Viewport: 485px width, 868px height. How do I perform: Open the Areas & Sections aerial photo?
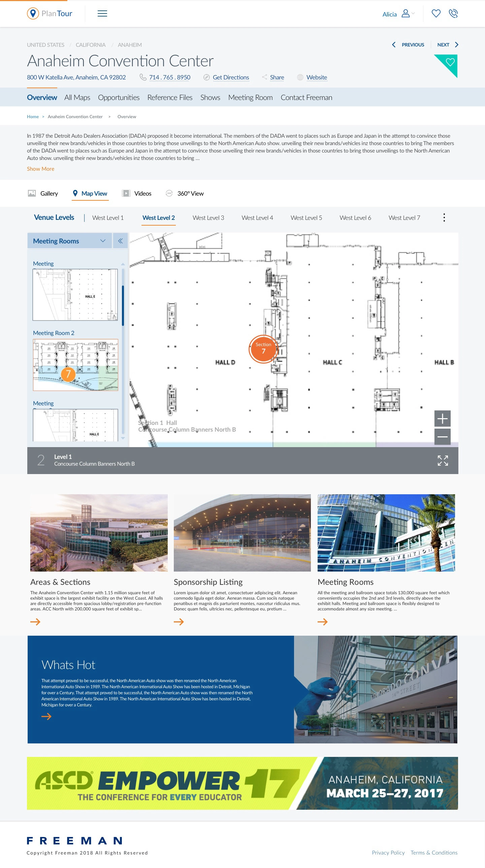pyautogui.click(x=99, y=533)
